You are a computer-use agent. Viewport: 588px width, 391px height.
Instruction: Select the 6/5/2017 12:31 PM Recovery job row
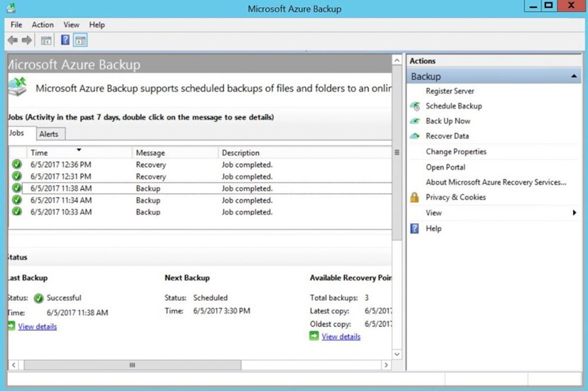200,177
